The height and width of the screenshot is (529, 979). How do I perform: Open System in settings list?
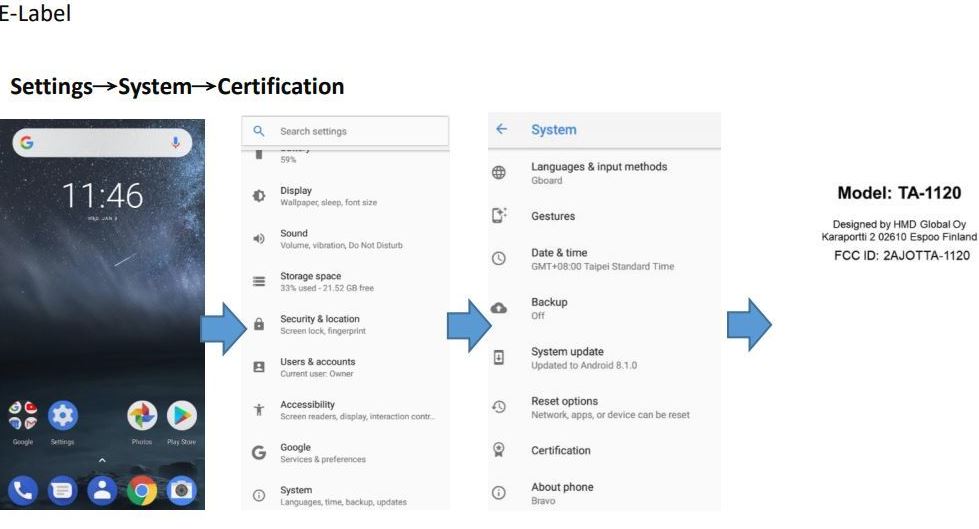pyautogui.click(x=345, y=495)
